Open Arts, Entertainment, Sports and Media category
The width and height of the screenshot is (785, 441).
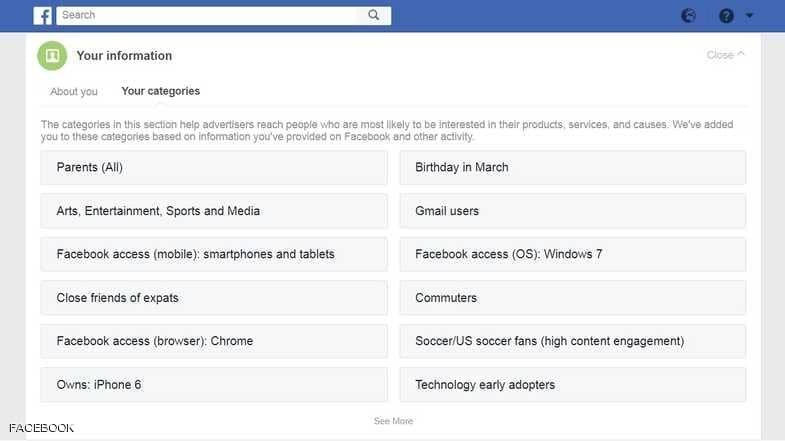point(214,211)
